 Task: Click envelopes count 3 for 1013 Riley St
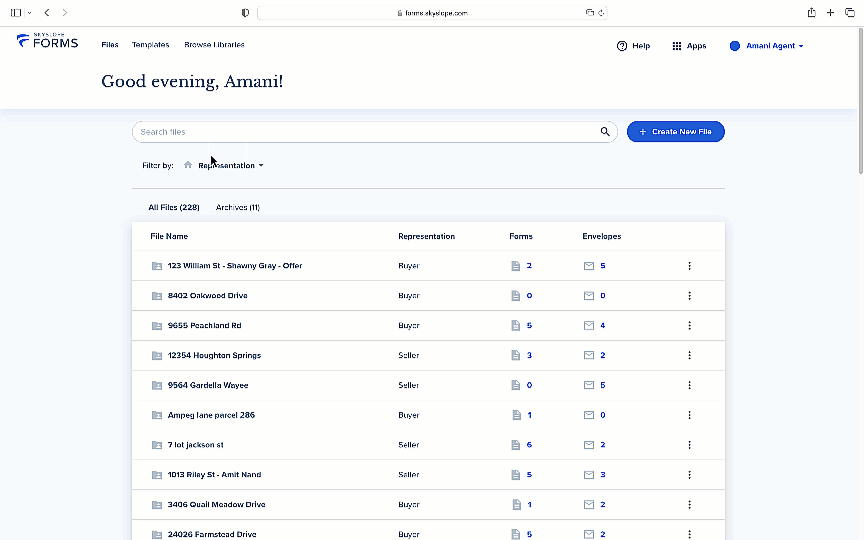(x=602, y=474)
